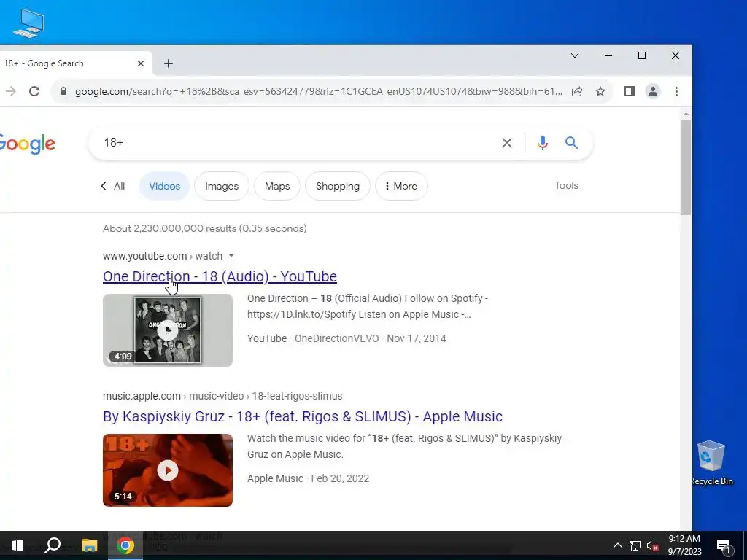The image size is (747, 560).
Task: Play the red 18+ Apple Music thumbnail
Action: [168, 470]
